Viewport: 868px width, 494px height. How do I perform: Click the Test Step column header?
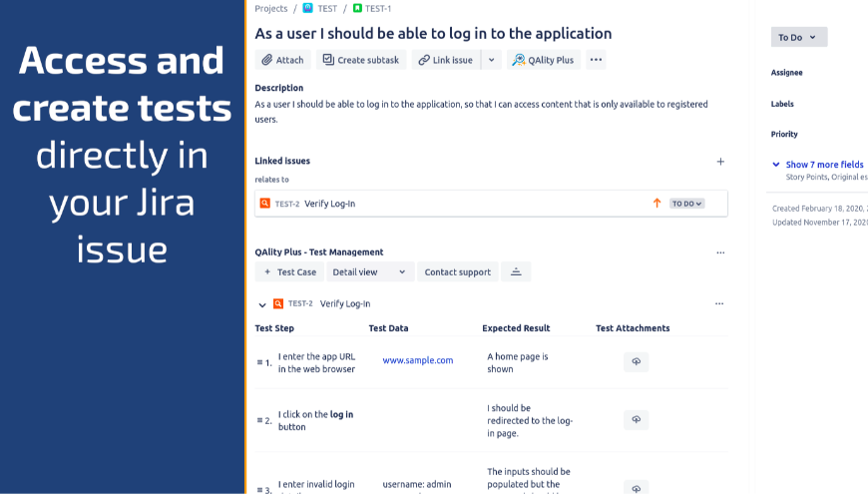pos(274,328)
